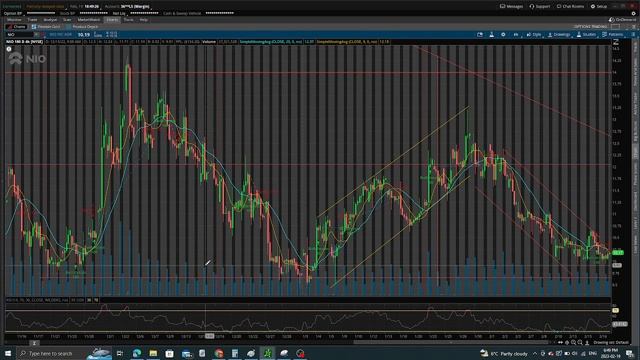Open the weather widget showing Partly cloudy
This screenshot has width=640, height=360.
tap(504, 353)
